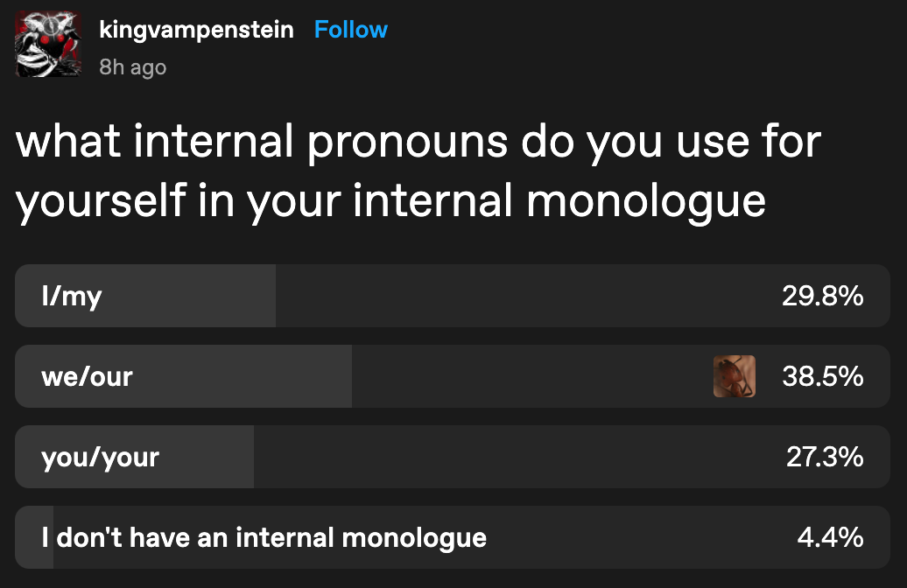Click the 27.3% result value
Image resolution: width=907 pixels, height=588 pixels.
824,457
